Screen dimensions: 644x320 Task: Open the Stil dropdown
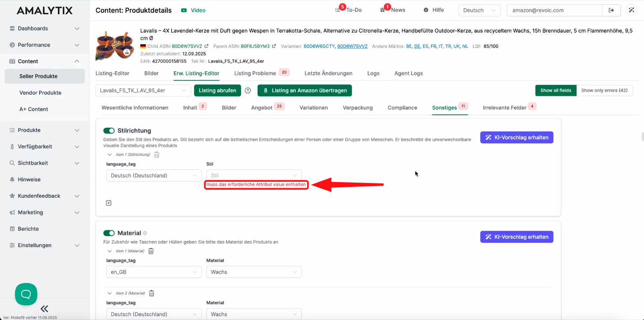click(254, 175)
